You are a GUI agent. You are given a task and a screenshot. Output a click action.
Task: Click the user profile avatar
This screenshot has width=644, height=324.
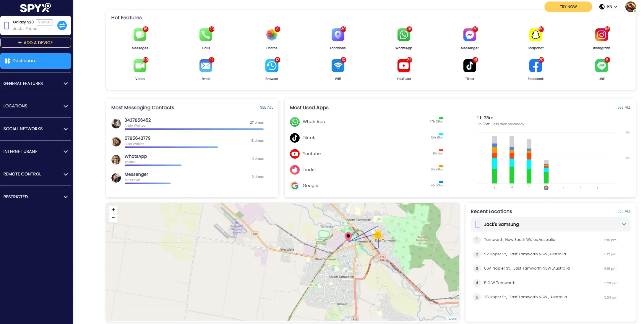pyautogui.click(x=630, y=7)
